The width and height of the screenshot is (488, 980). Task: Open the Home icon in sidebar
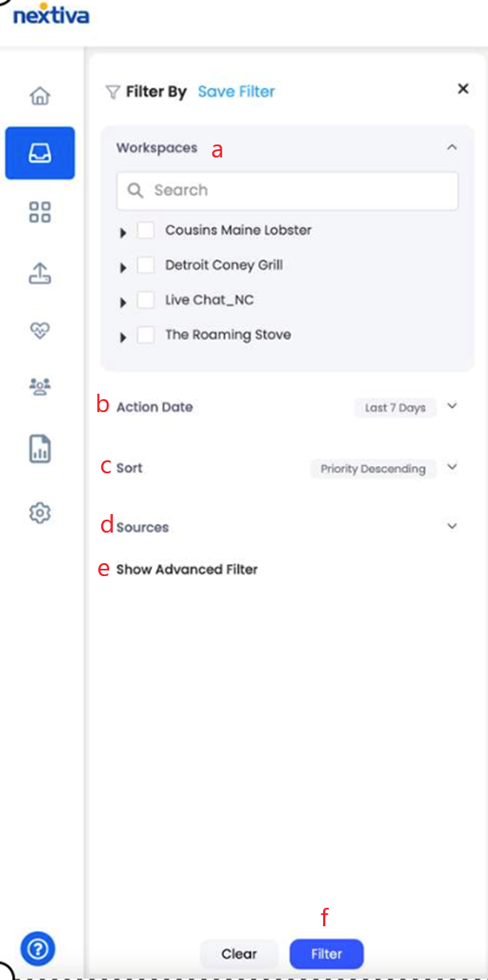pos(40,95)
